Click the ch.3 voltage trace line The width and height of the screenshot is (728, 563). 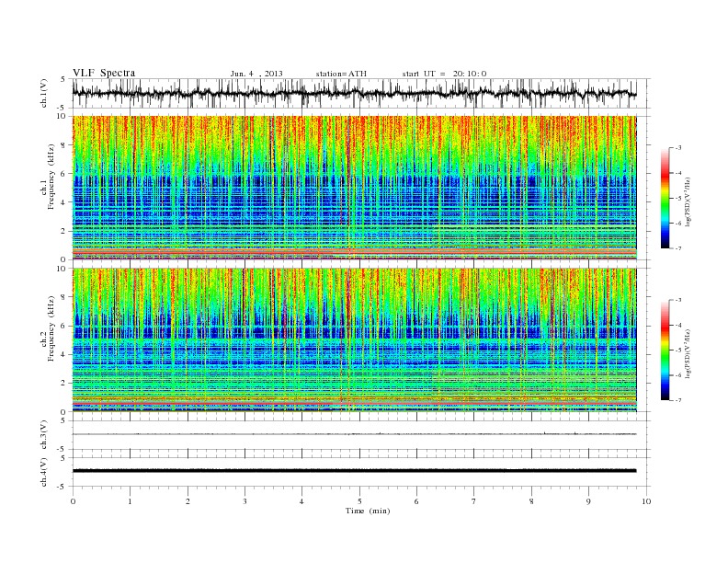point(354,434)
